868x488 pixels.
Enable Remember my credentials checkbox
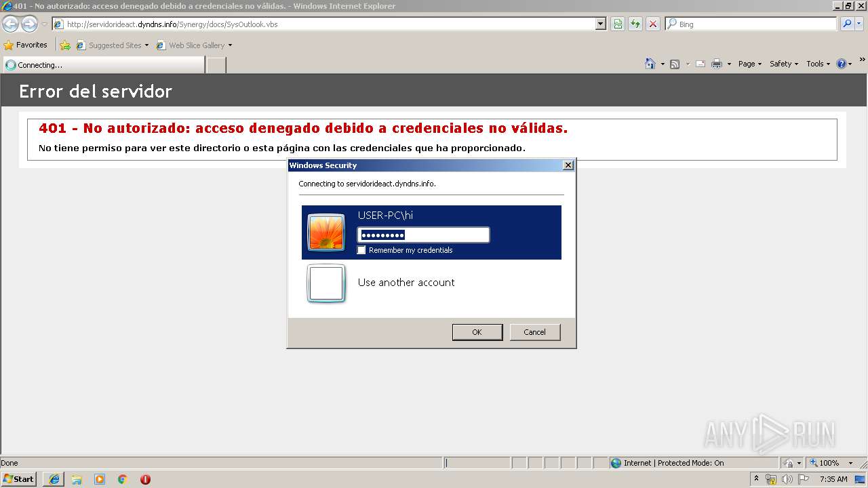click(x=361, y=250)
